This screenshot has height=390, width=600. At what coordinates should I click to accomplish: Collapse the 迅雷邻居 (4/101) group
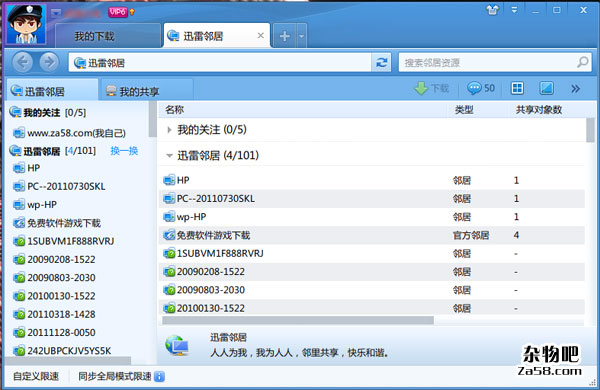click(x=169, y=156)
